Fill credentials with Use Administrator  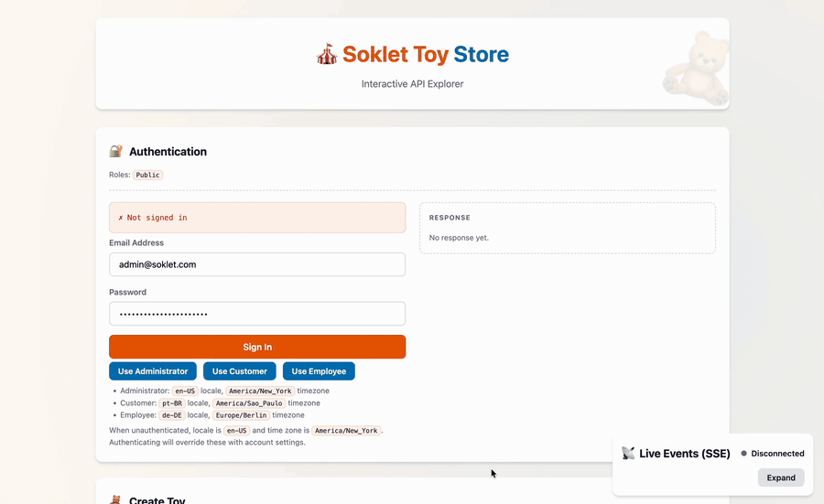click(x=153, y=371)
